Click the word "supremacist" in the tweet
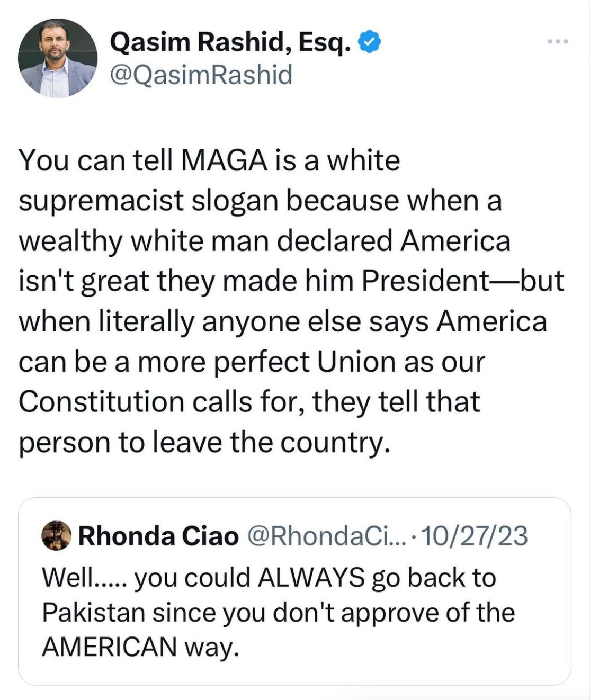This screenshot has height=700, width=590. point(101,201)
